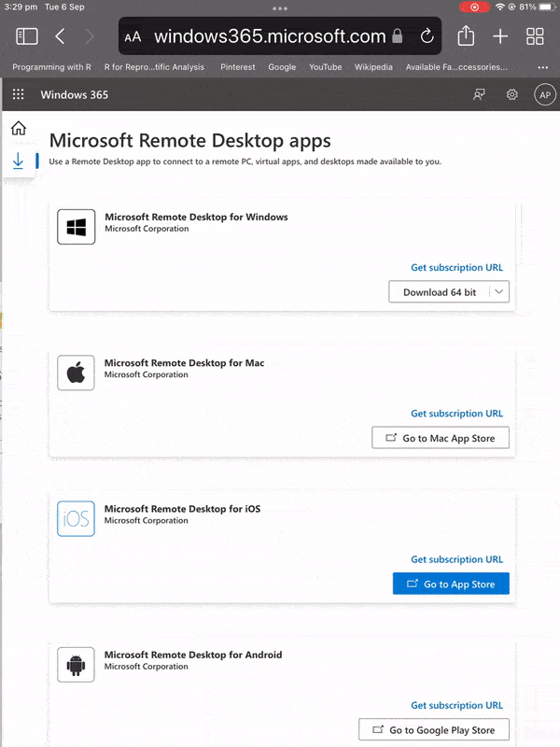Click Go to Google Play Store button
The height and width of the screenshot is (747, 560).
click(x=434, y=730)
